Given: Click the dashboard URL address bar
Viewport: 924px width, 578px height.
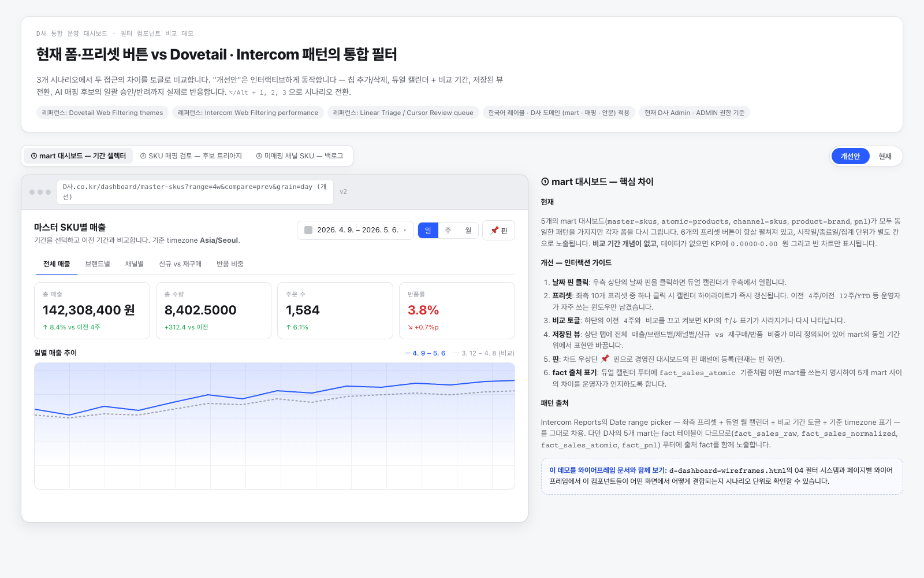Looking at the screenshot, I should (x=195, y=191).
